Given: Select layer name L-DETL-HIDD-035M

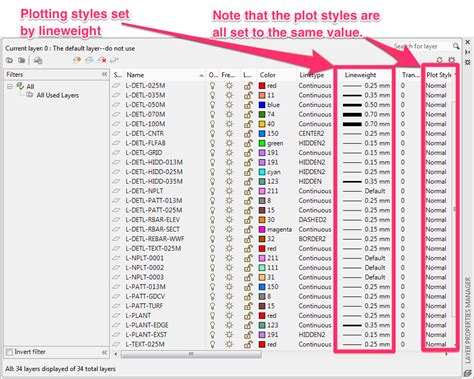Looking at the screenshot, I should coord(154,181).
